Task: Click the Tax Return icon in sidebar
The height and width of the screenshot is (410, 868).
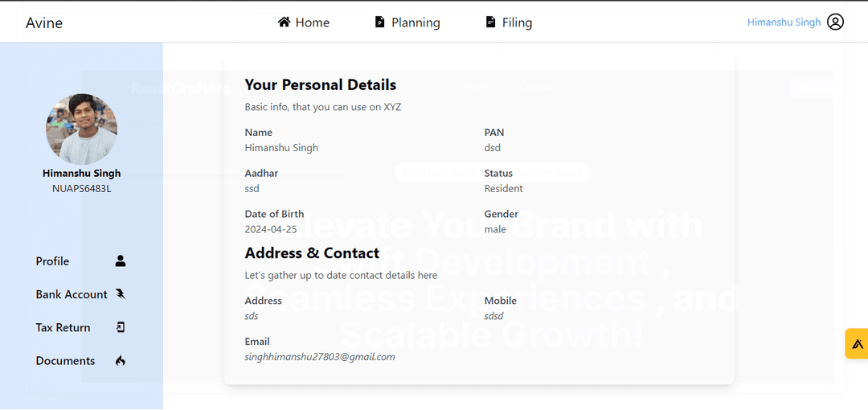Action: tap(121, 327)
